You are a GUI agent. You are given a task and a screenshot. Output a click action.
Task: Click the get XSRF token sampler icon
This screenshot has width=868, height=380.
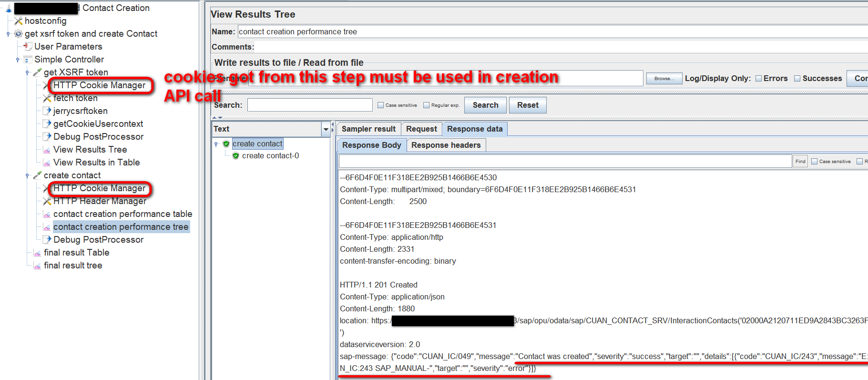[38, 72]
